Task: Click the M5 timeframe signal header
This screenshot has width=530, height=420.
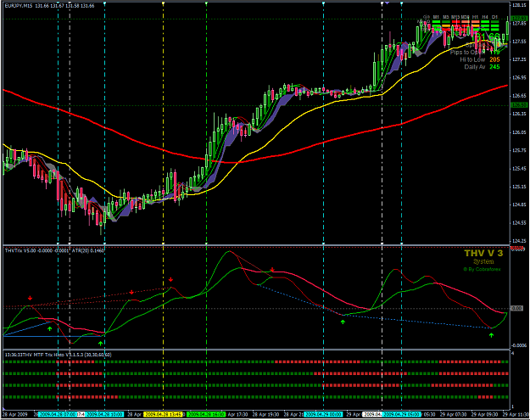Action: pos(446,17)
